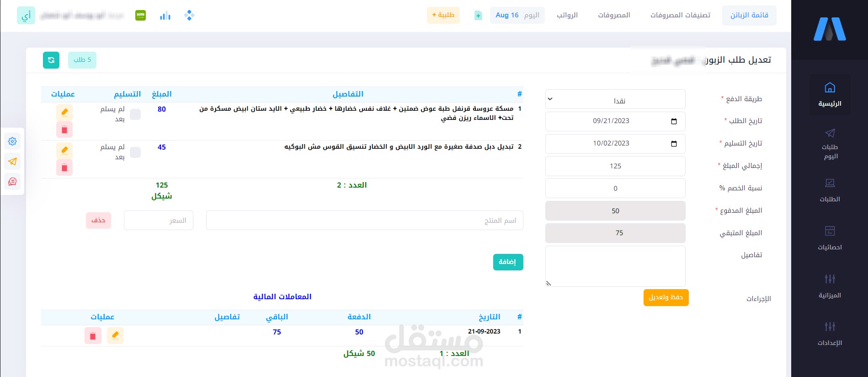Open the تصنيفات المصروفات tab
The width and height of the screenshot is (868, 377).
tap(680, 16)
